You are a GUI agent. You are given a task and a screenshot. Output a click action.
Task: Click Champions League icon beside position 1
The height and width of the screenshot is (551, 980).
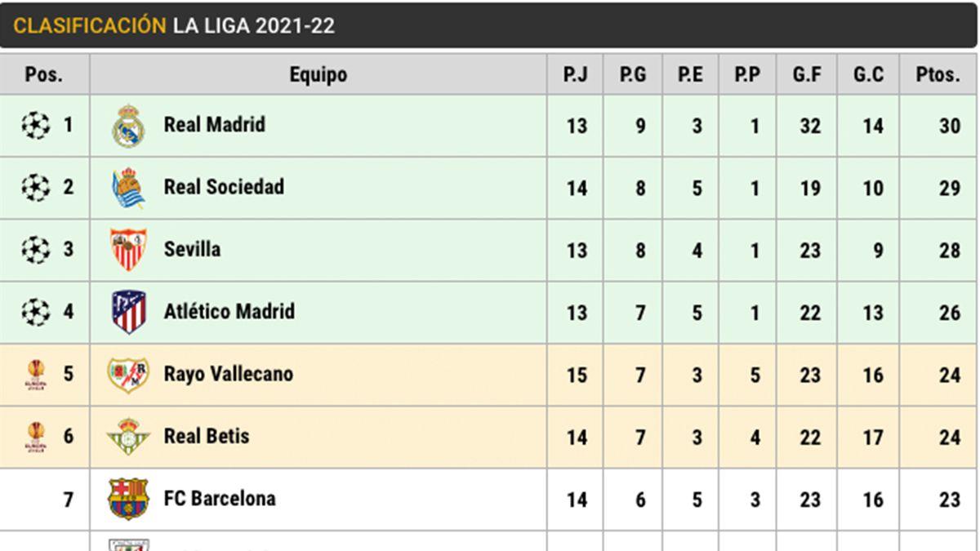35,126
